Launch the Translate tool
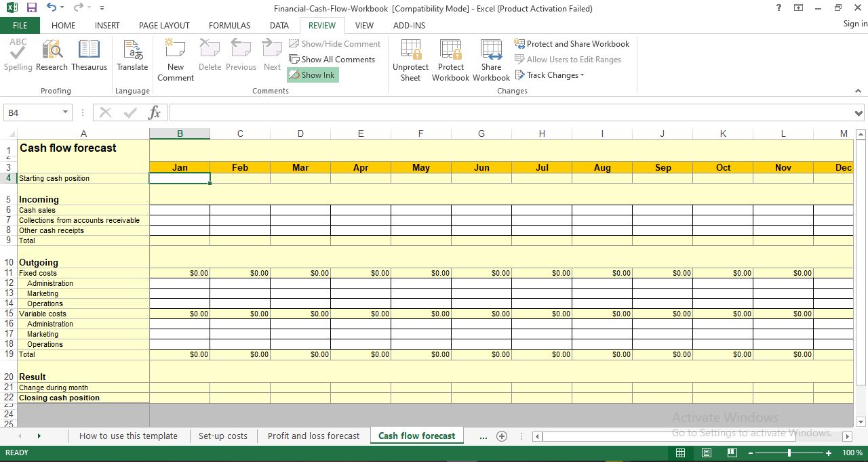868x462 pixels. click(x=132, y=56)
